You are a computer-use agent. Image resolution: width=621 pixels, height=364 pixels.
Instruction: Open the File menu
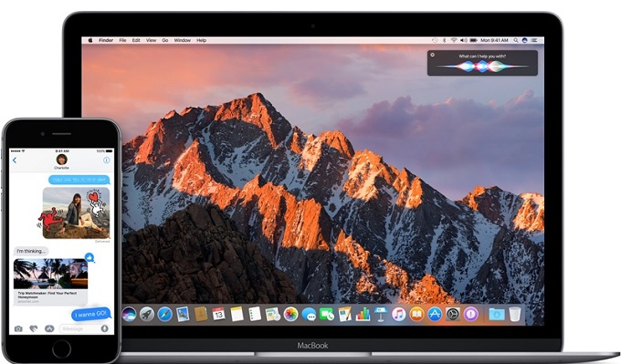pos(122,40)
